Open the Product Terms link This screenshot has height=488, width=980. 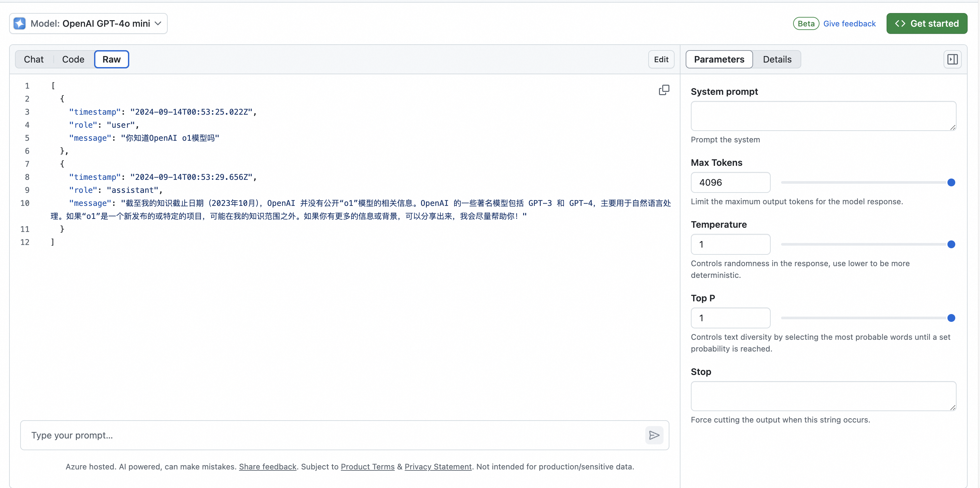[x=368, y=467]
